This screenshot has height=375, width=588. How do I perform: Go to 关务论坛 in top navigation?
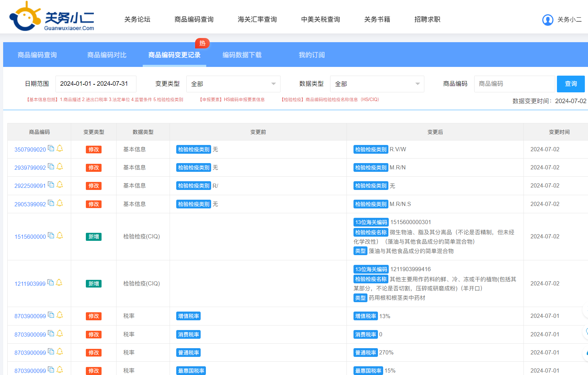[x=137, y=20]
